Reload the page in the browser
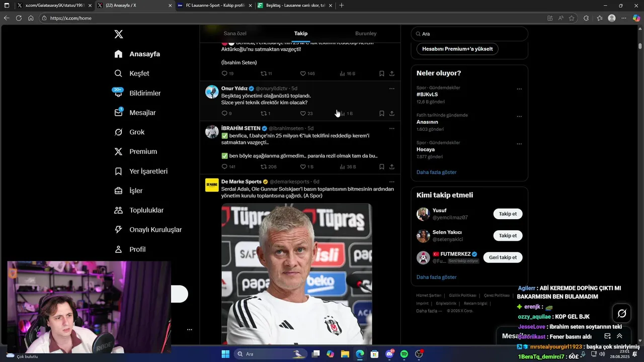The height and width of the screenshot is (362, 644). point(19,18)
